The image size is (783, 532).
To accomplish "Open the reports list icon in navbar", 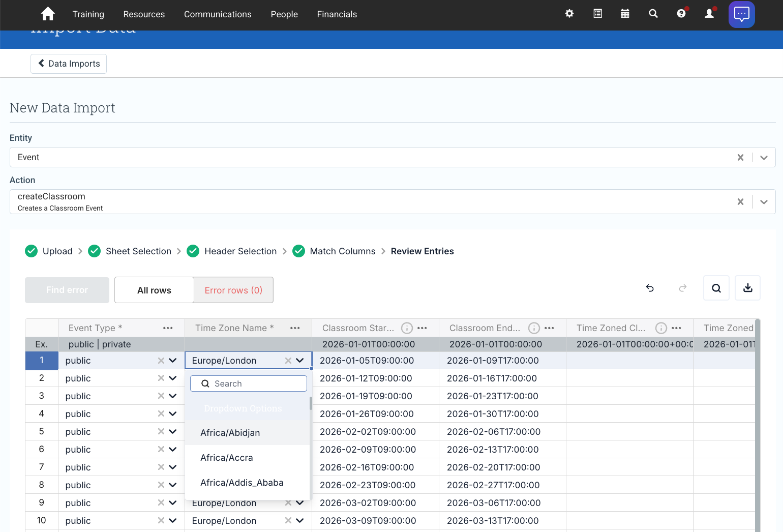I will click(598, 14).
